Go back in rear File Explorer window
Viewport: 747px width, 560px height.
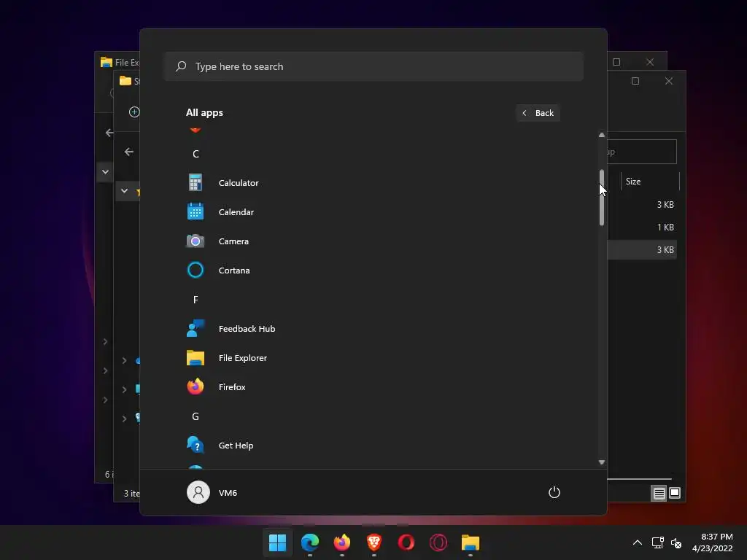(109, 133)
